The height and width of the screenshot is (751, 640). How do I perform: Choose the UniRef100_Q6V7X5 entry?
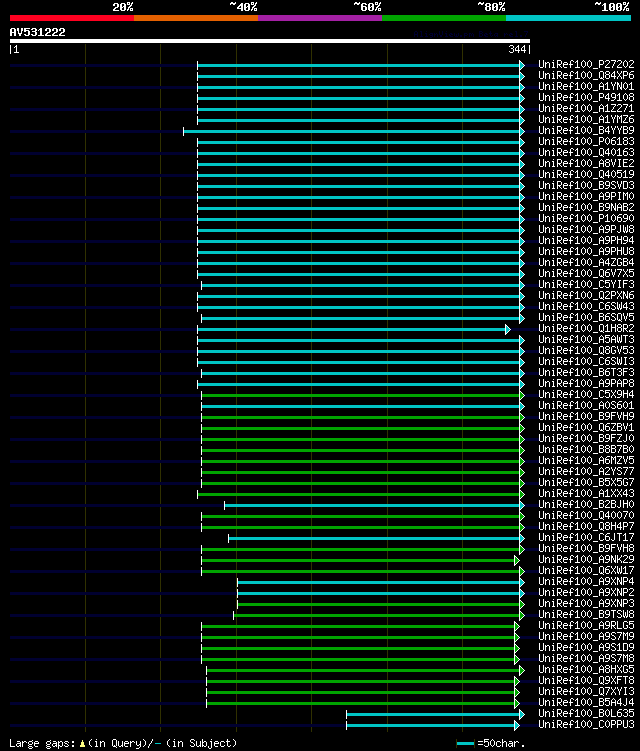click(586, 273)
